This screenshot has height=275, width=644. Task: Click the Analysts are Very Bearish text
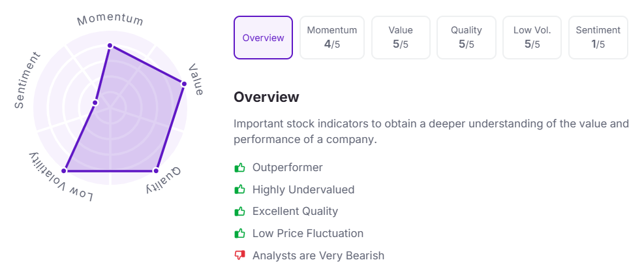tap(318, 255)
